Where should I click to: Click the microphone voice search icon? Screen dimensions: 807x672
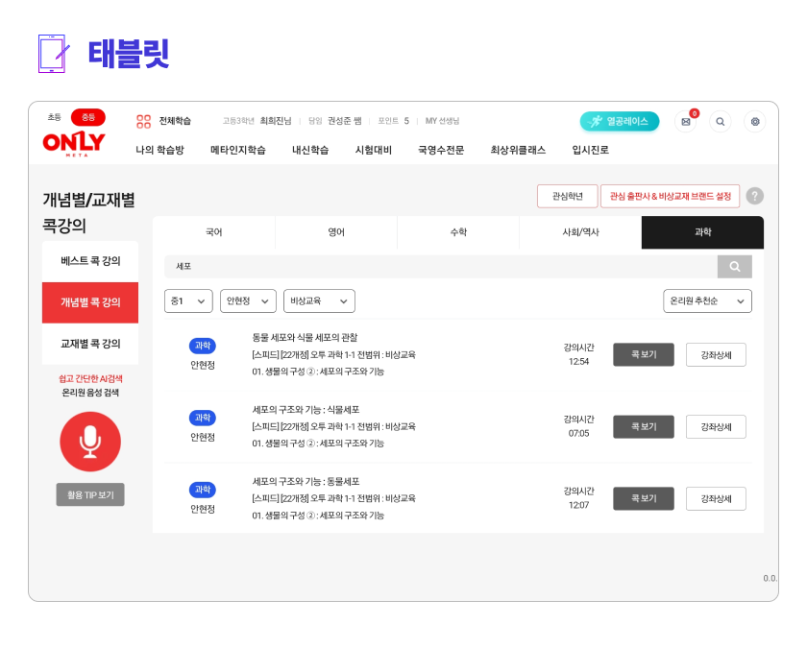90,442
